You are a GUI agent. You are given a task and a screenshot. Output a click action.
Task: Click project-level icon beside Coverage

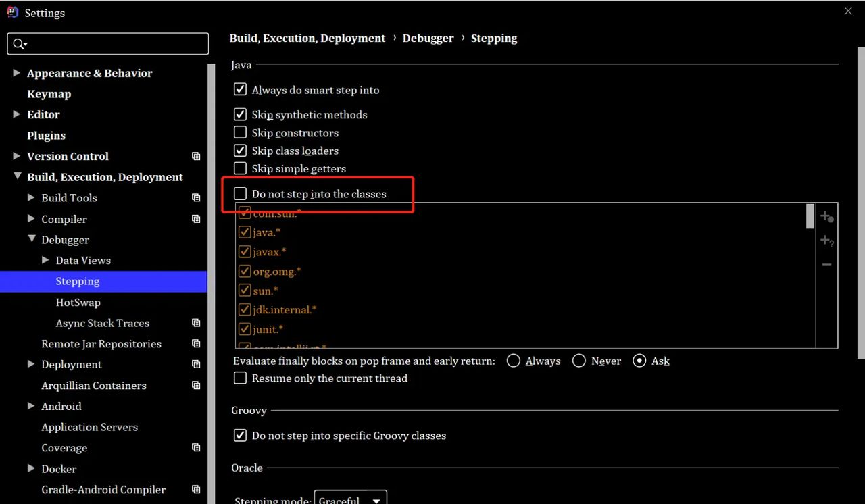196,448
